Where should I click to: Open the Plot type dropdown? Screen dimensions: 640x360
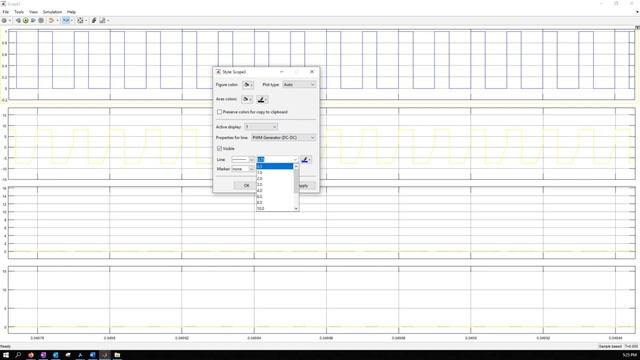pyautogui.click(x=299, y=84)
